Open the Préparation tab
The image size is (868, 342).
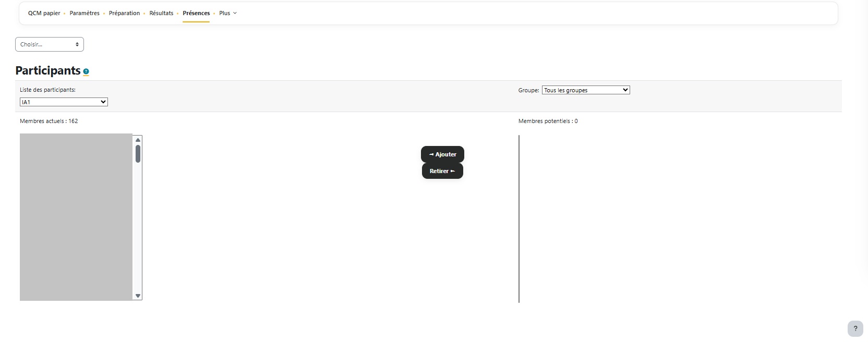pos(124,13)
